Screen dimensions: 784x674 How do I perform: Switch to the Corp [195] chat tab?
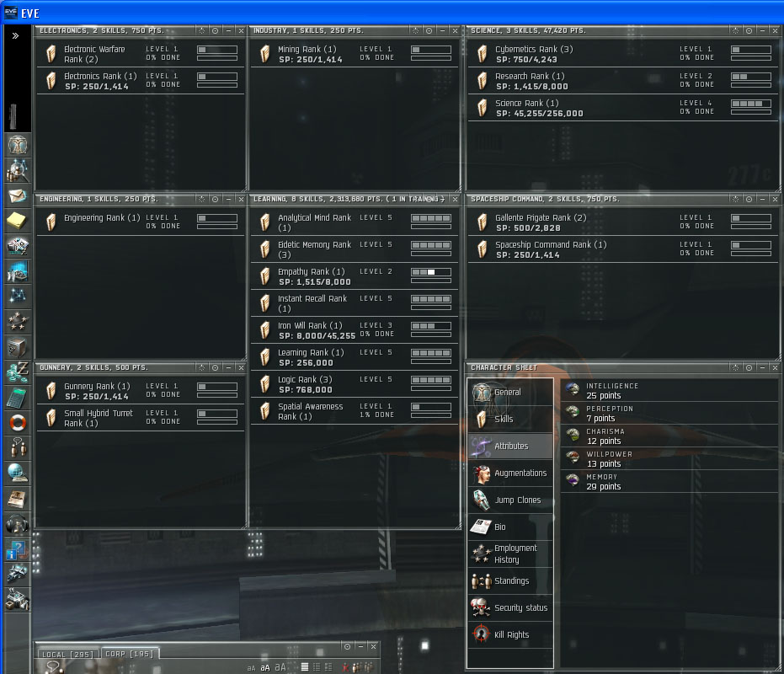pos(130,654)
